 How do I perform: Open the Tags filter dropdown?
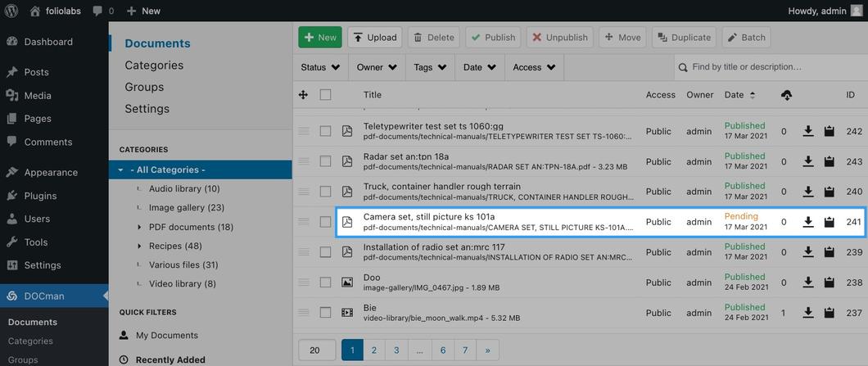coord(430,67)
